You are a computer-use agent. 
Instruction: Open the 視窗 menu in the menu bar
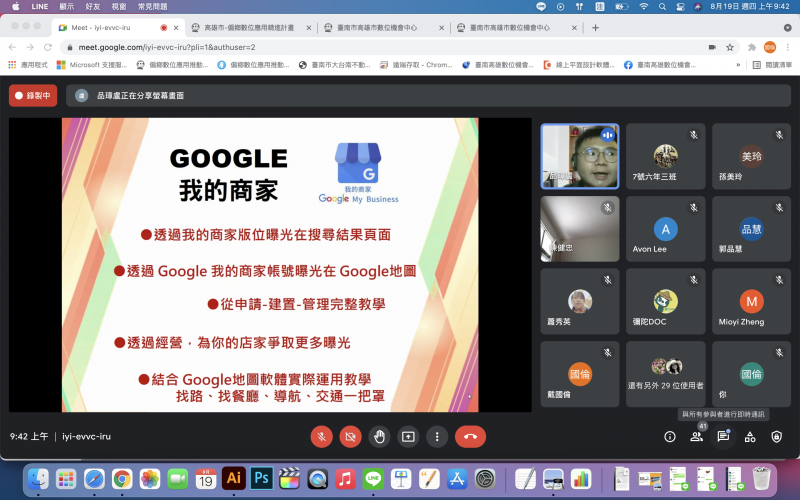[119, 7]
